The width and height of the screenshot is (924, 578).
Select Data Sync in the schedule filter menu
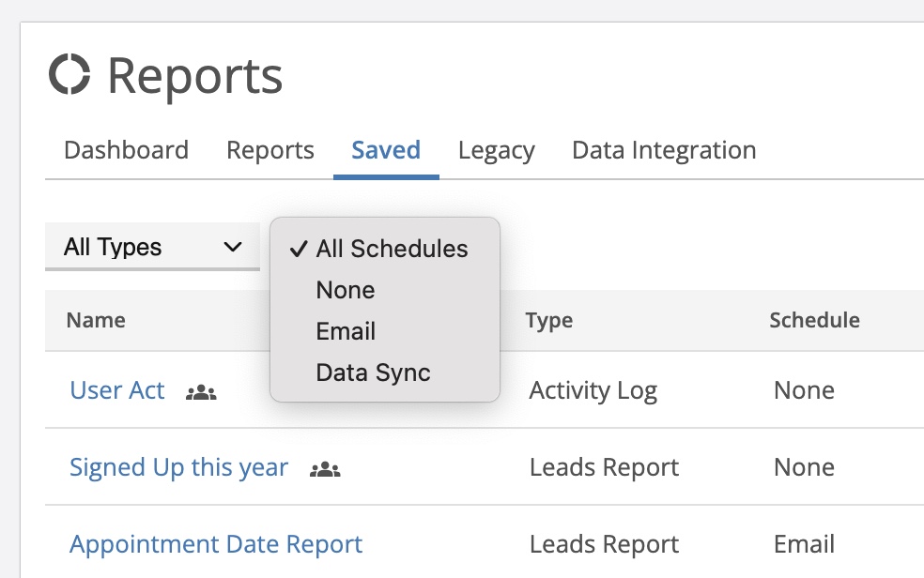click(373, 373)
